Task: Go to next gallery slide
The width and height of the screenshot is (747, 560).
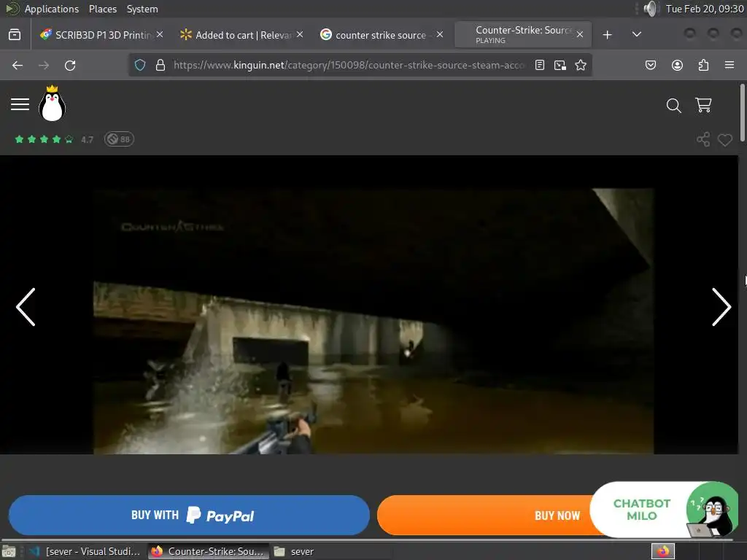Action: [721, 307]
